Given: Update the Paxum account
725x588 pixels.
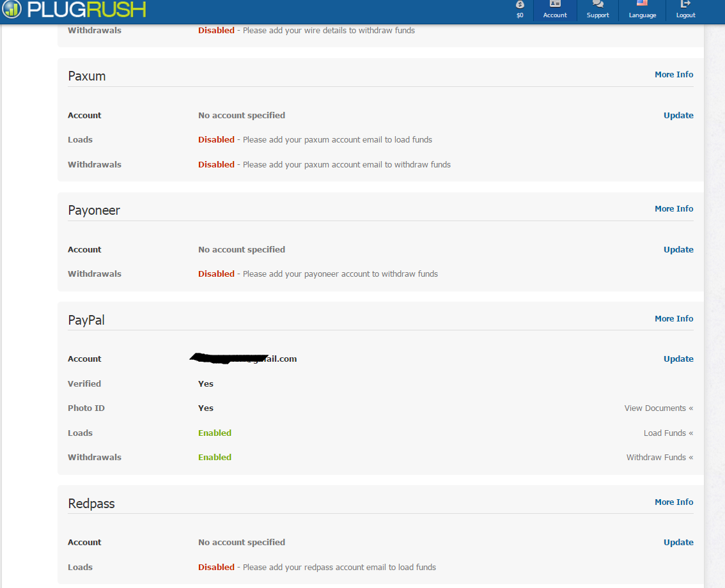Looking at the screenshot, I should 678,116.
